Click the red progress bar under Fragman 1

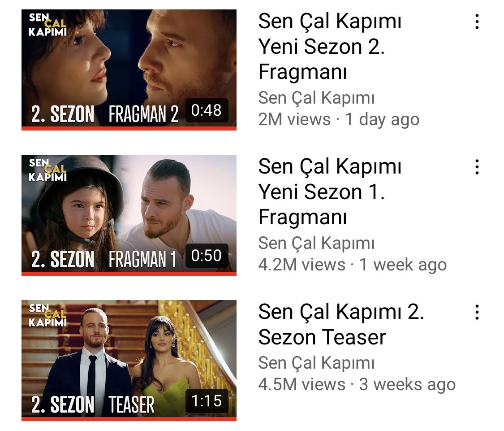pyautogui.click(x=129, y=274)
